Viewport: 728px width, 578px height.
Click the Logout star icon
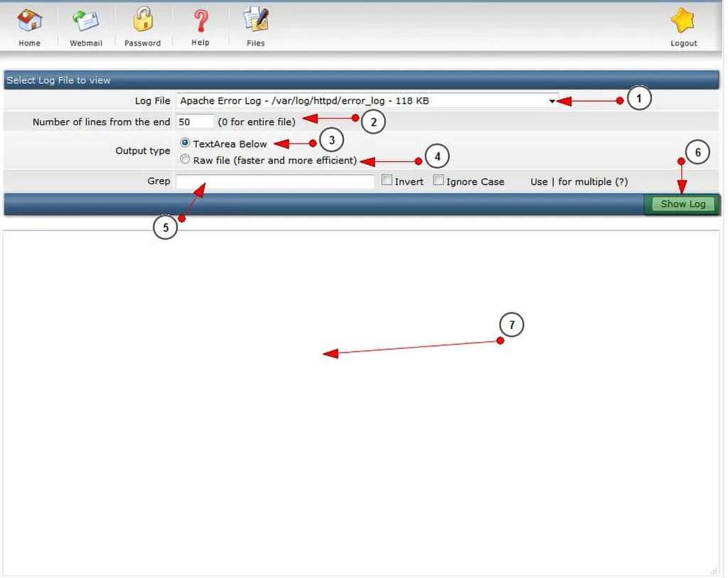point(683,21)
